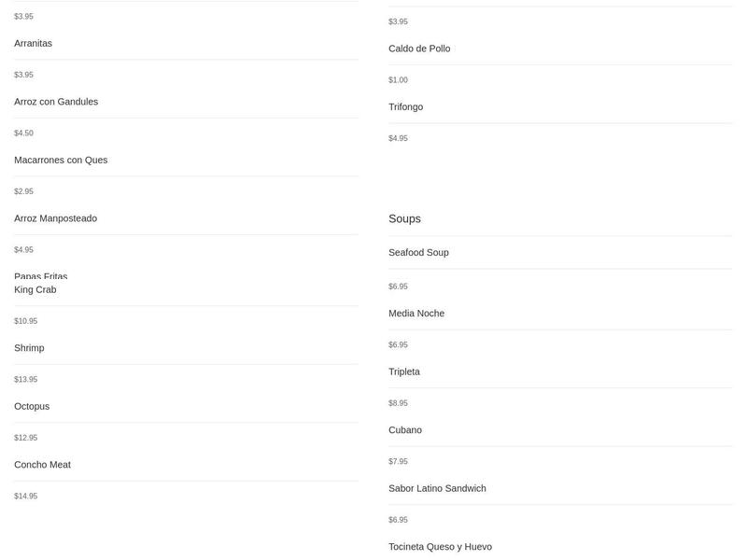The height and width of the screenshot is (560, 747).
Task: Choose the Trifongo menu item
Action: pyautogui.click(x=405, y=107)
